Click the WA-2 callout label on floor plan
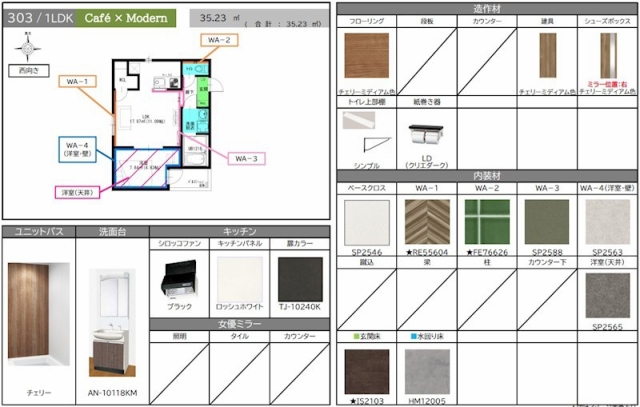This screenshot has height=407, width=640. [221, 40]
